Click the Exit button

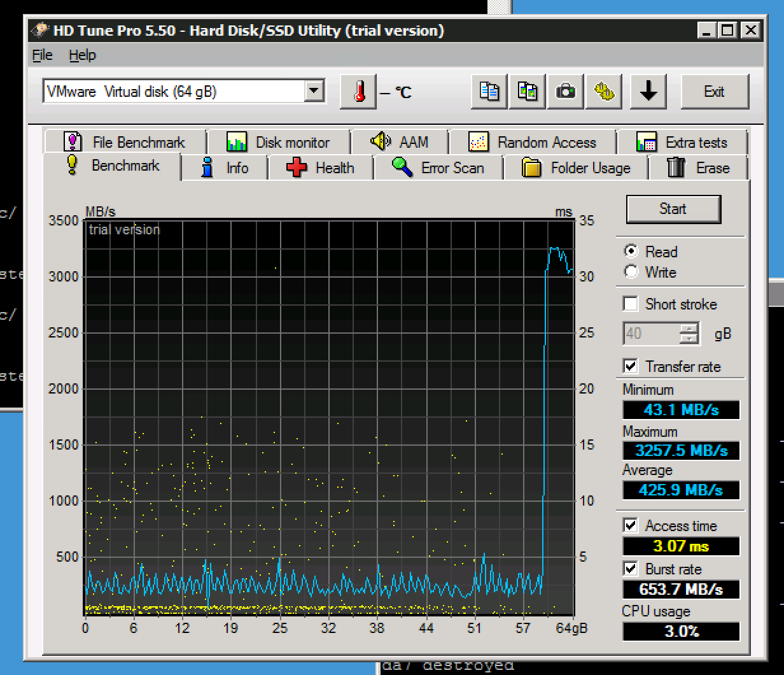714,92
